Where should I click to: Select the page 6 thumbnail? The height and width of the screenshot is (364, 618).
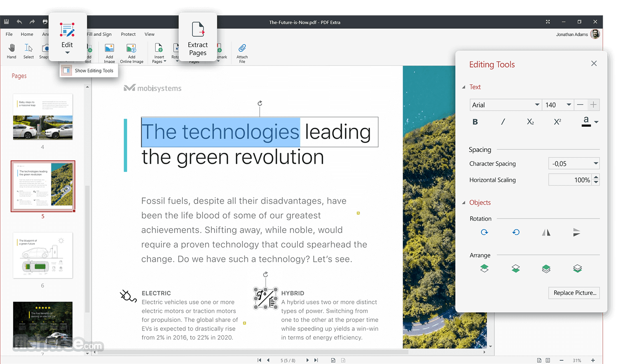pyautogui.click(x=43, y=256)
